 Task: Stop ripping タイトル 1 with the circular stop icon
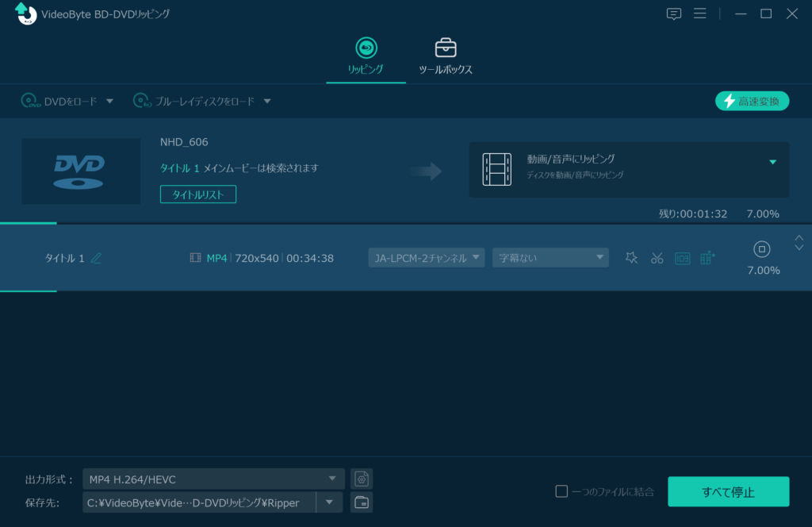pos(761,249)
